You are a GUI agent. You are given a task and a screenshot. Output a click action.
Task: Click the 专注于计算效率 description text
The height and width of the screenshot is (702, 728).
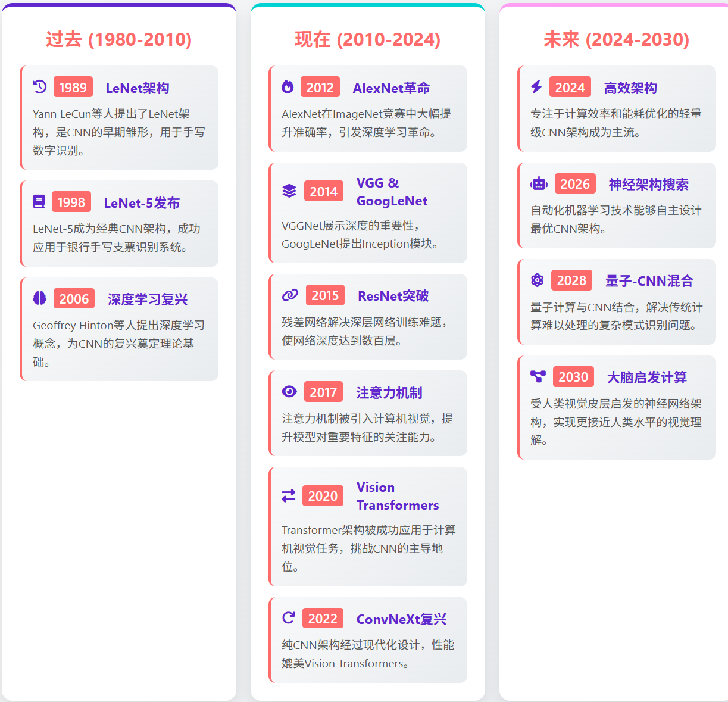click(x=616, y=123)
